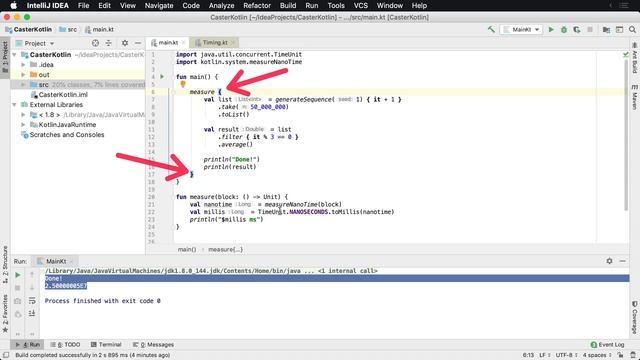Click the toolbar Stop button
640x360 pixels.
coord(590,29)
